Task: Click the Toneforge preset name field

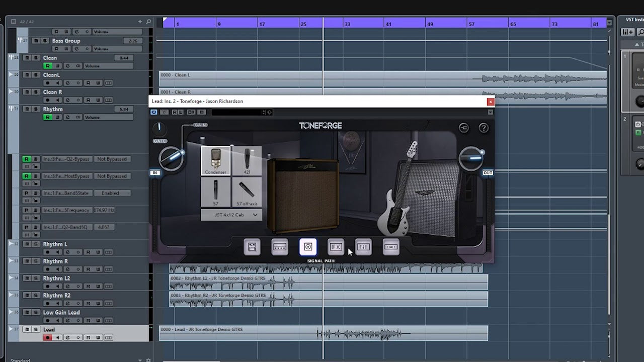Action: (237, 112)
